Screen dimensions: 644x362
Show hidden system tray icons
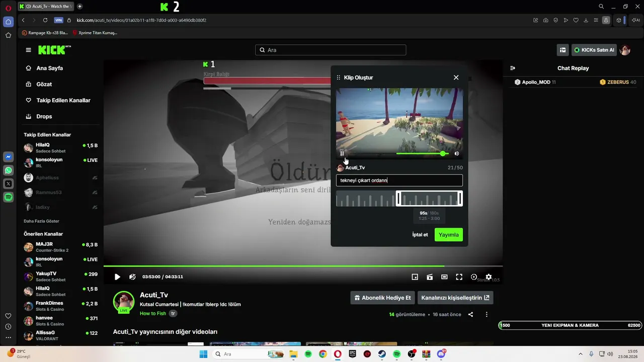tap(581, 354)
